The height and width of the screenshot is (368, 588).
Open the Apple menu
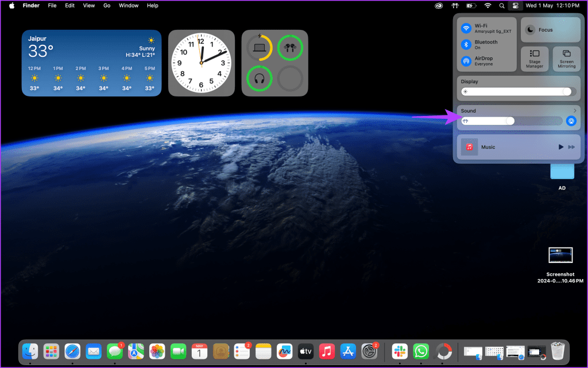point(11,6)
